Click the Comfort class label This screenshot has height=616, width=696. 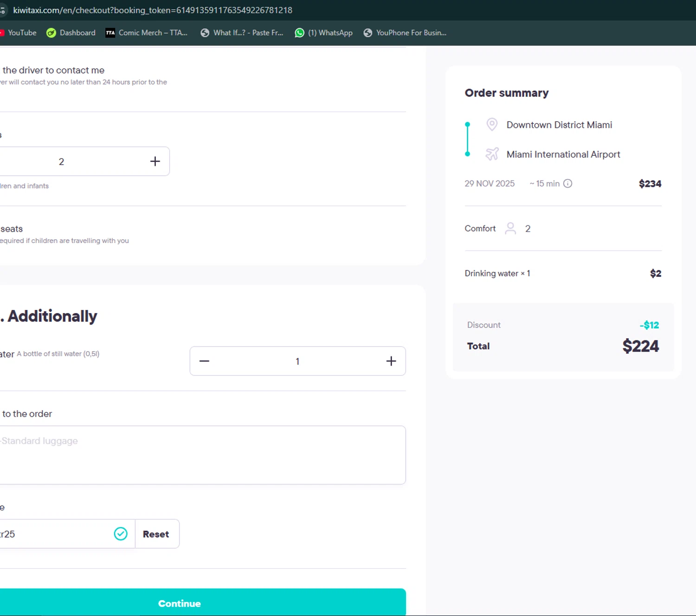480,228
